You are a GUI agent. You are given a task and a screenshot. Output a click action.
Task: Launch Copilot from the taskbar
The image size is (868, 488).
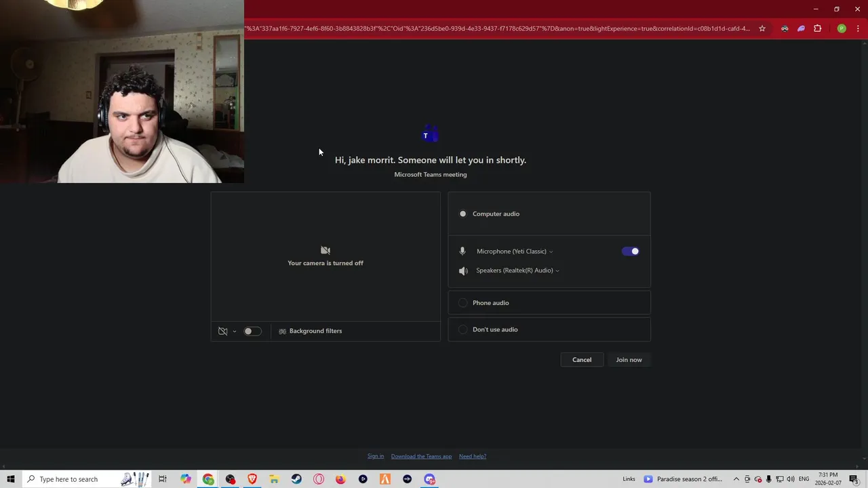[x=186, y=479]
